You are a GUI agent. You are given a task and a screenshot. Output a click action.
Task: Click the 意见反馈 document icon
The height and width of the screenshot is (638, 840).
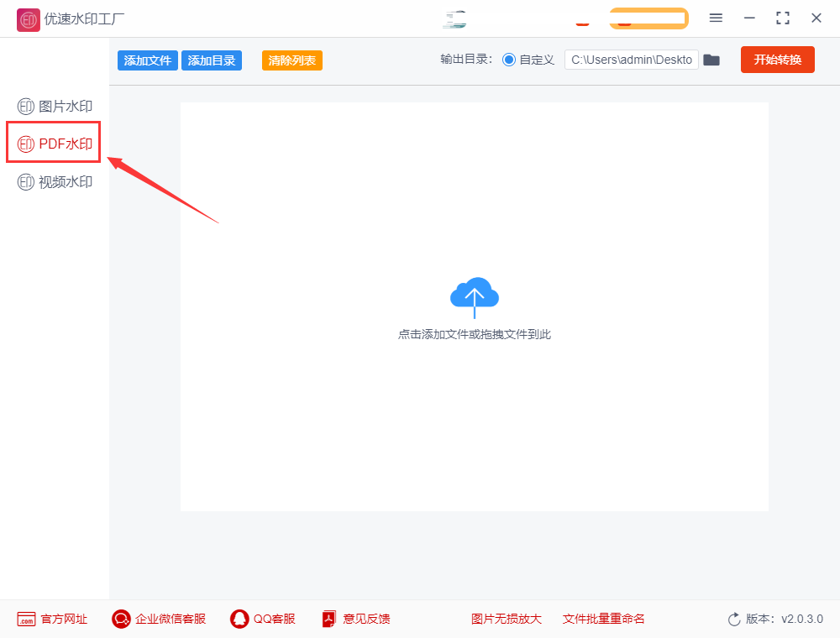pos(329,620)
